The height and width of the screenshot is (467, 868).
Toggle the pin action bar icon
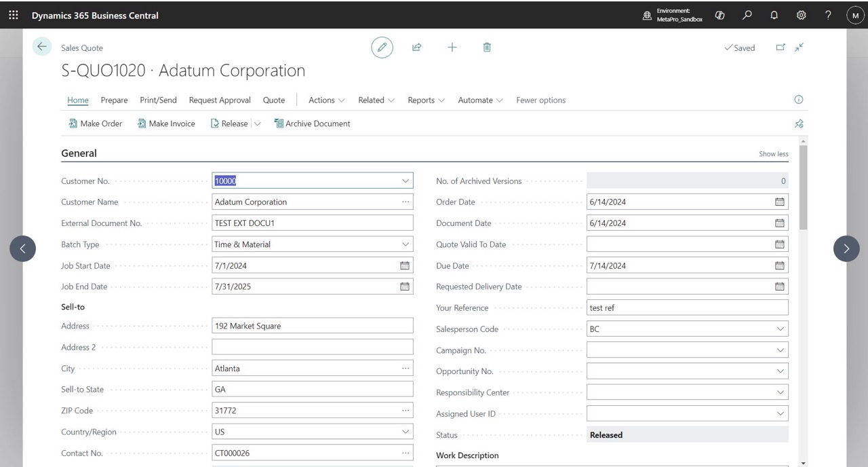pos(799,124)
